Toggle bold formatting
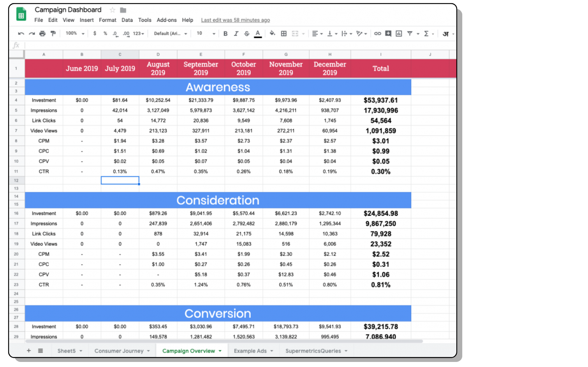588x367 pixels. 225,34
